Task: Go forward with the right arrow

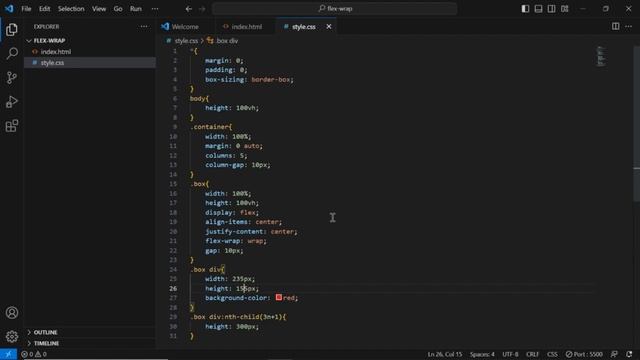Action: click(202, 9)
